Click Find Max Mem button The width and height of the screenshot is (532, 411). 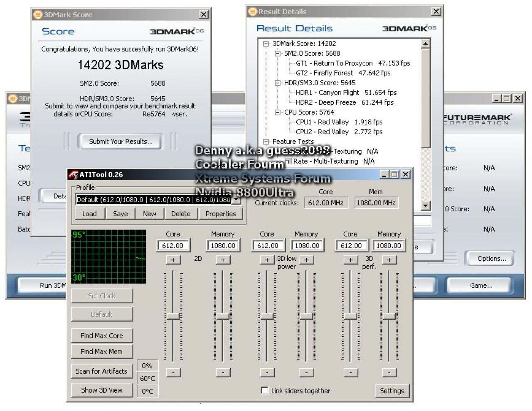point(102,352)
